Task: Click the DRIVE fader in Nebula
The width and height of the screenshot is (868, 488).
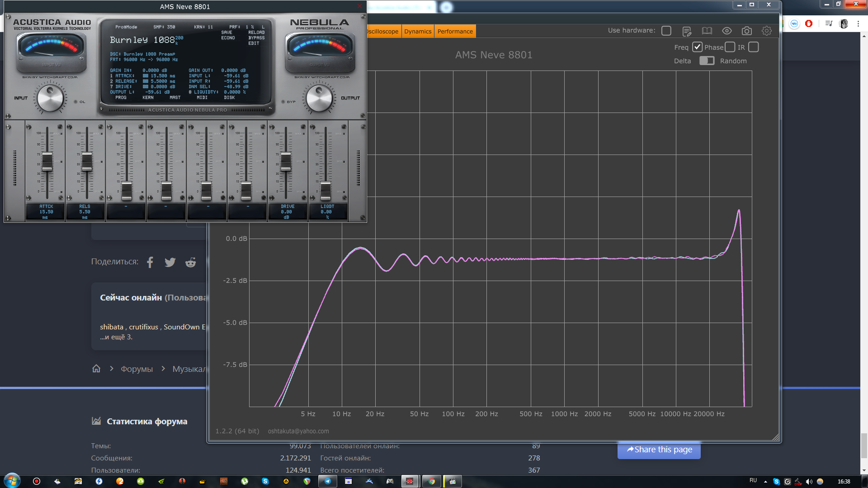Action: [x=286, y=162]
